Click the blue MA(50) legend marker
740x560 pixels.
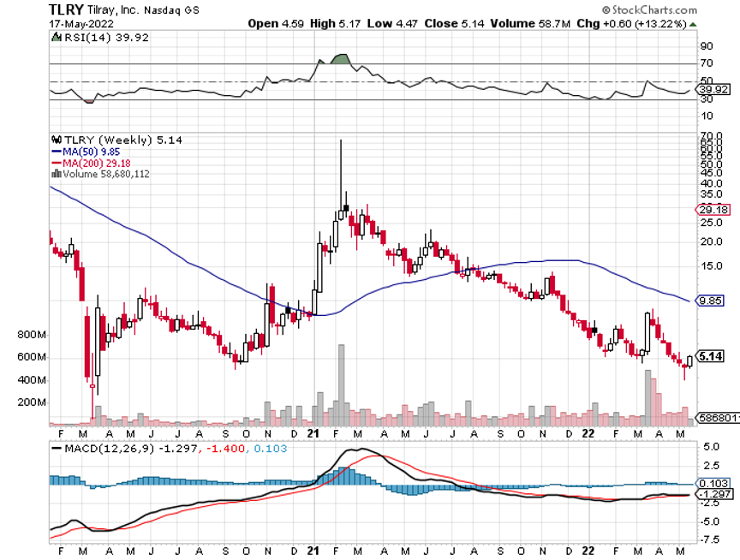pos(54,152)
